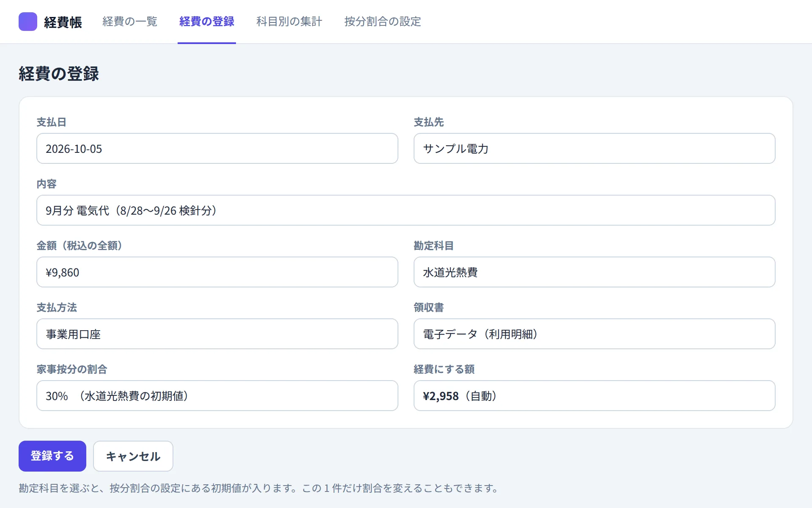
Task: Click the purple 経費帳 logo icon
Action: pos(28,22)
